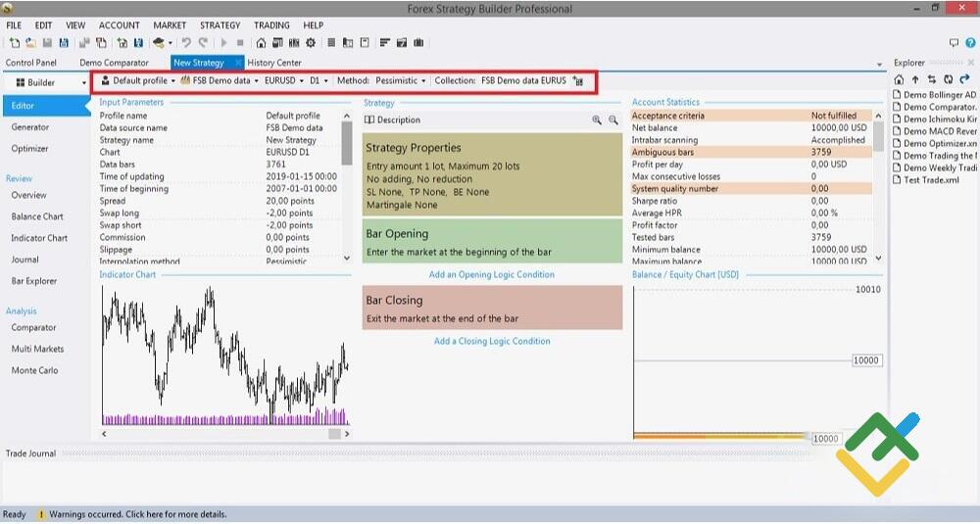Click the play button in the toolbar
The width and height of the screenshot is (980, 524).
coord(223,43)
